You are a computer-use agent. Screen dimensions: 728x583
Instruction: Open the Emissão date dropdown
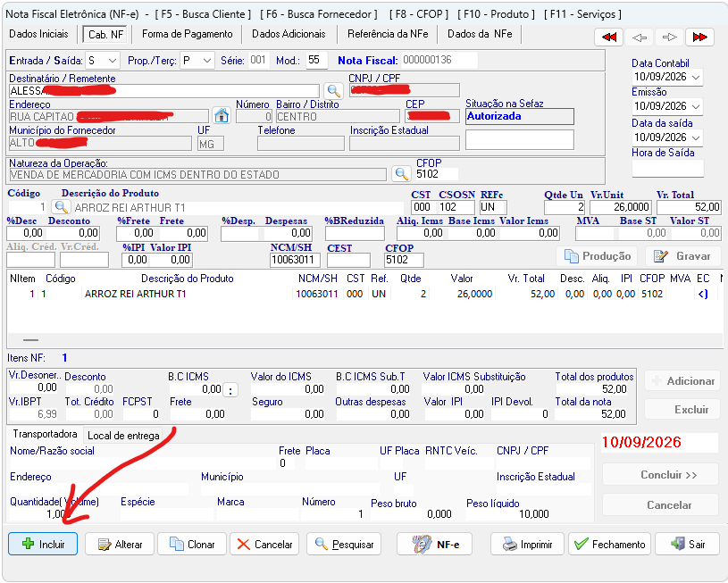(x=696, y=106)
